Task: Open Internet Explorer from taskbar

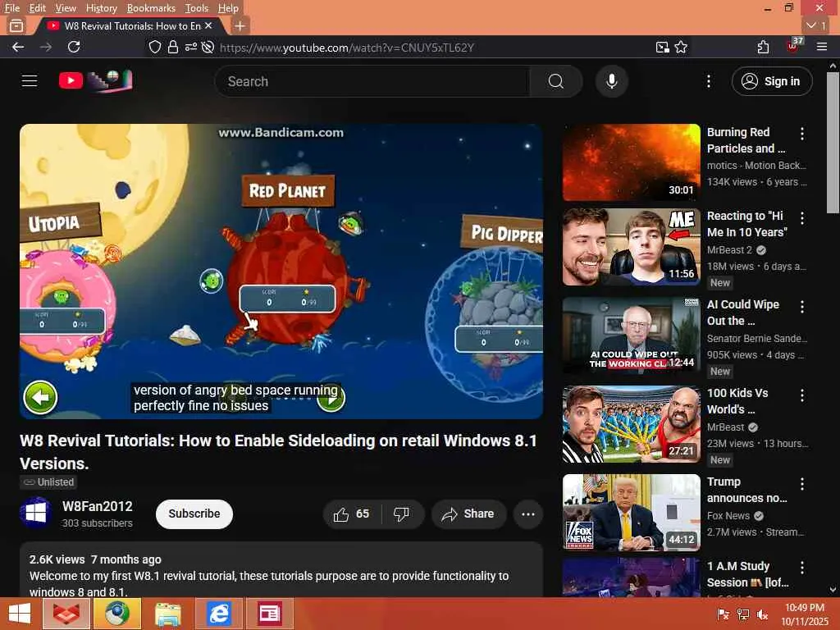Action: coord(219,614)
